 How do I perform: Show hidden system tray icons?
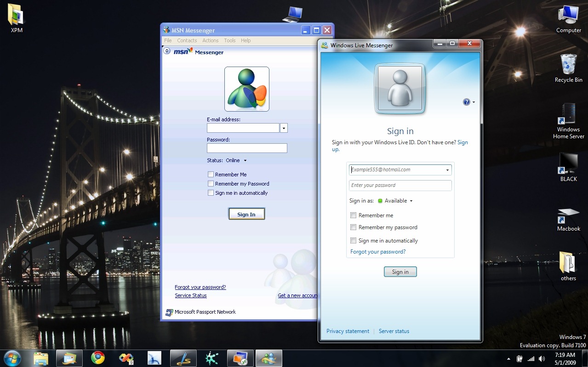[x=508, y=359]
